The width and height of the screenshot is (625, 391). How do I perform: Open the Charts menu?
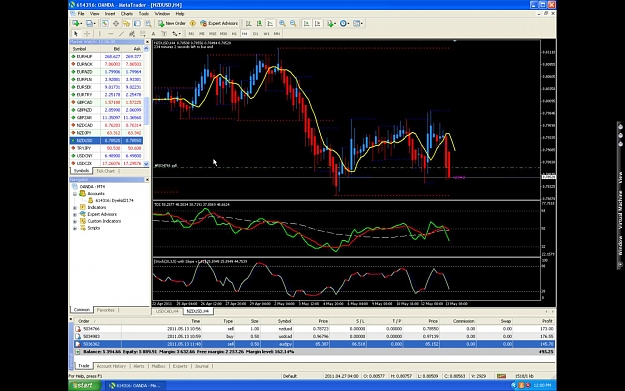pos(127,14)
